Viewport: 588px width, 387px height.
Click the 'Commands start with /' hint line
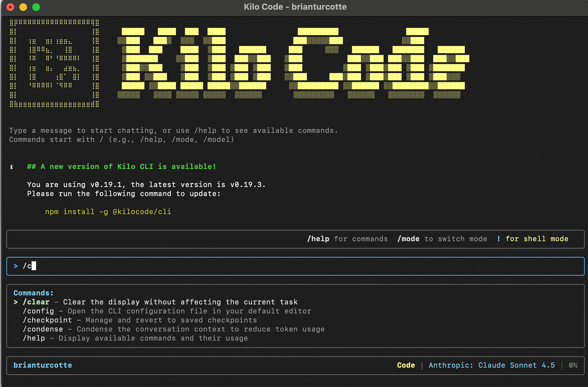[x=122, y=139]
